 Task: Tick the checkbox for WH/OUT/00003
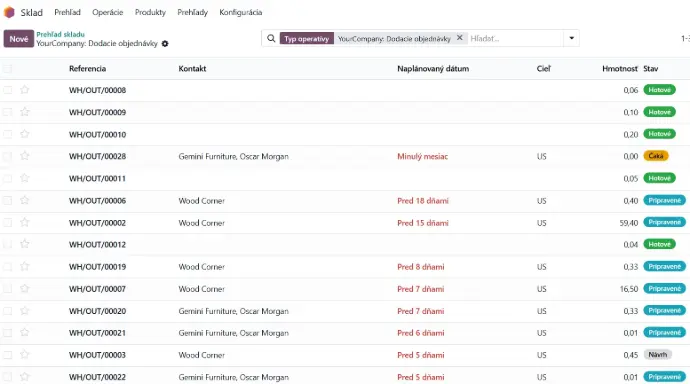(x=7, y=355)
